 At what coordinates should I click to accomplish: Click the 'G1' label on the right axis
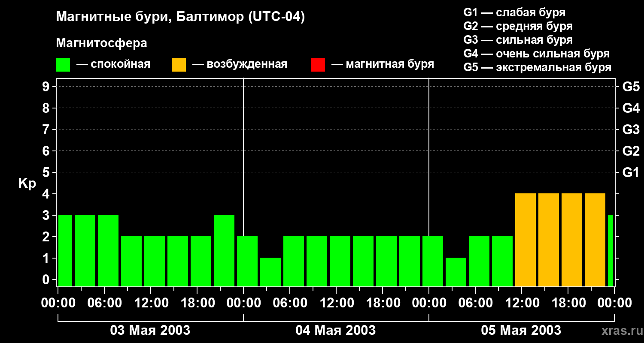tap(631, 173)
